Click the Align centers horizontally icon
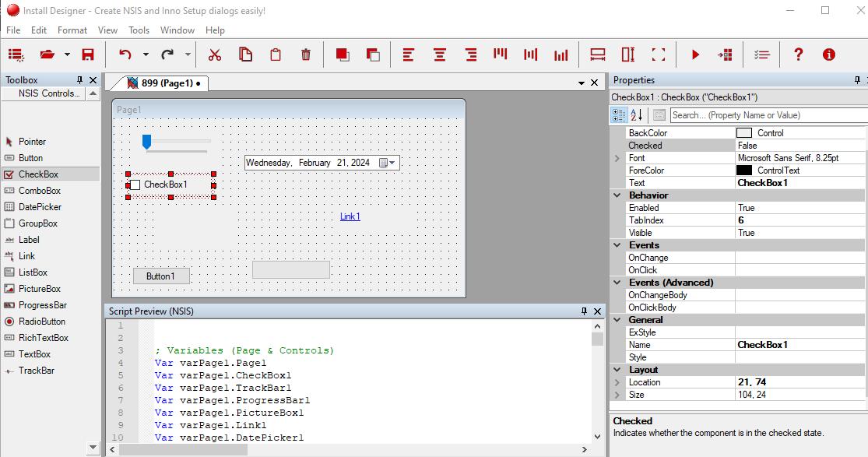Image resolution: width=868 pixels, height=457 pixels. [x=440, y=54]
